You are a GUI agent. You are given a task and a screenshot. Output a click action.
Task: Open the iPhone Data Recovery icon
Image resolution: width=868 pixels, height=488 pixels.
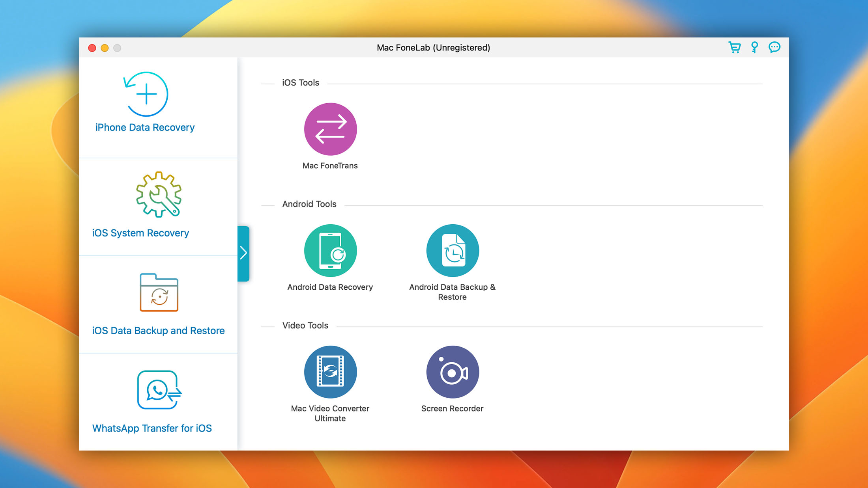(x=146, y=94)
